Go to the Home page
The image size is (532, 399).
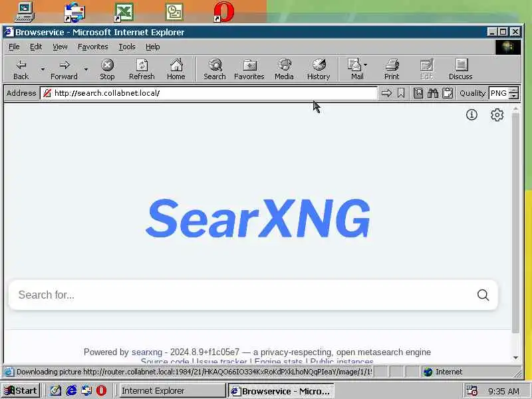point(176,70)
